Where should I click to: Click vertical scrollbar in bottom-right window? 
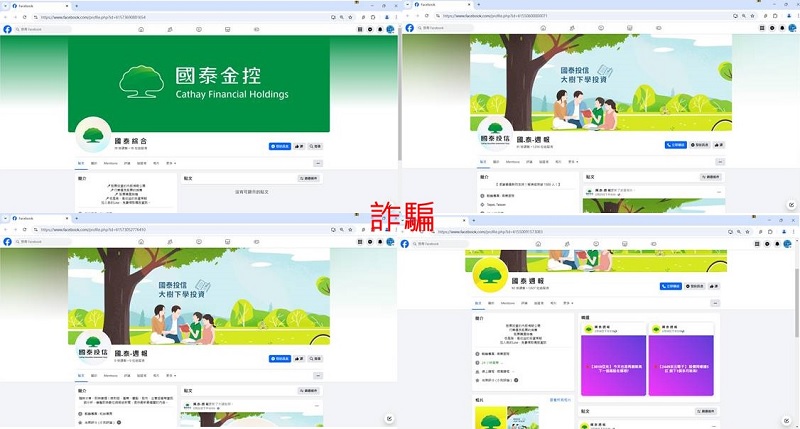point(797,303)
